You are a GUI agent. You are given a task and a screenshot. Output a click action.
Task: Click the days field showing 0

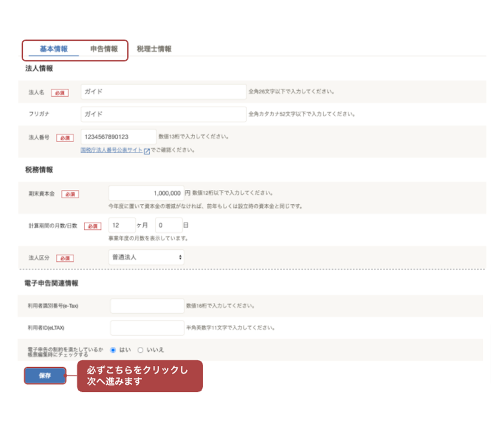click(x=169, y=225)
